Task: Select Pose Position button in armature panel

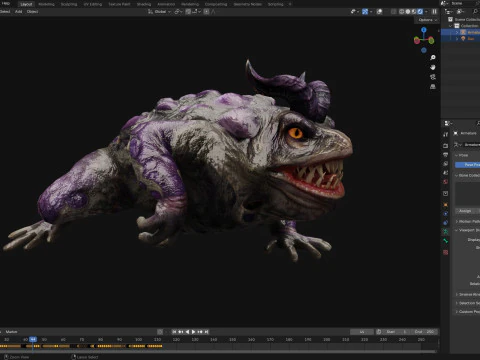Action: [468, 165]
